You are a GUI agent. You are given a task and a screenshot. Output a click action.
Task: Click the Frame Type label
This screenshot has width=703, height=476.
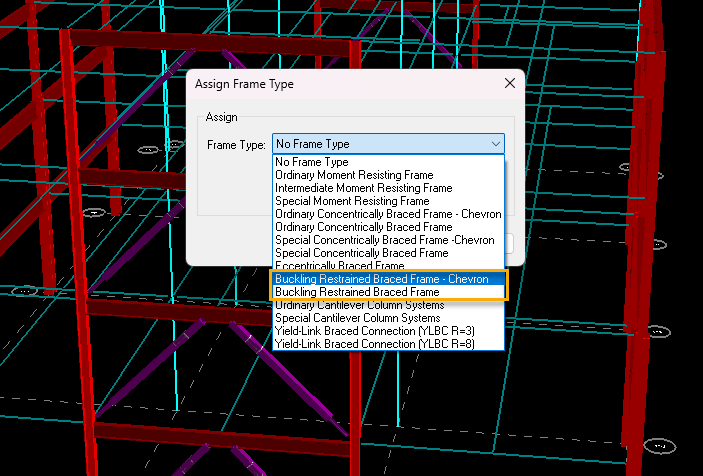pyautogui.click(x=236, y=145)
